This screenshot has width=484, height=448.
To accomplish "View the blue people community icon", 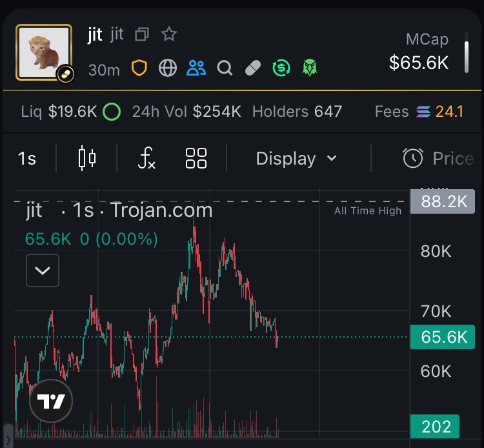I will coord(196,68).
